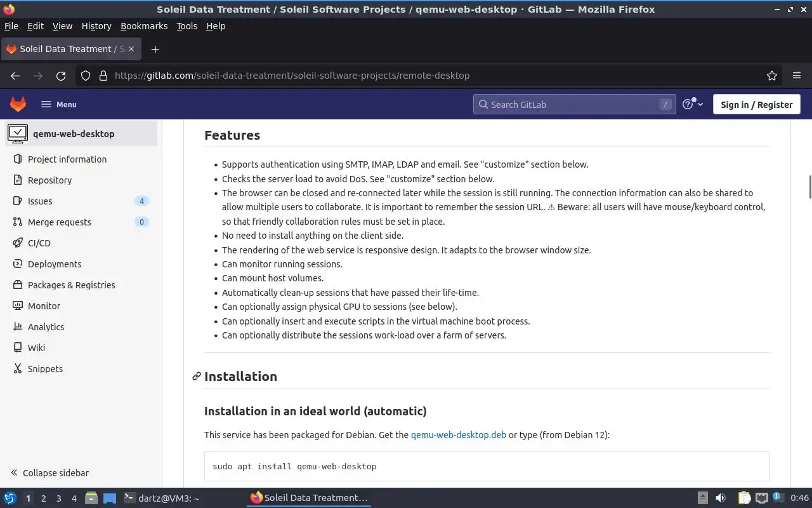Click the site padlock icon

pyautogui.click(x=103, y=76)
